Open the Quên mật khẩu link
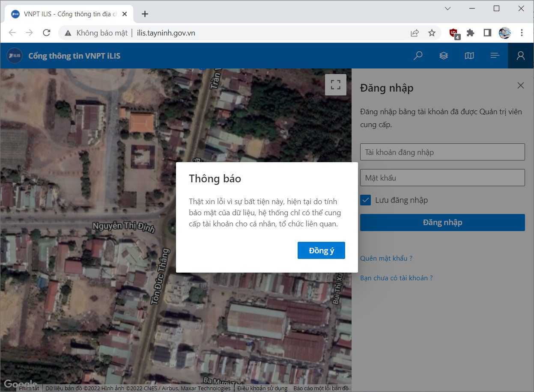Viewport: 534px width, 392px height. [x=386, y=258]
